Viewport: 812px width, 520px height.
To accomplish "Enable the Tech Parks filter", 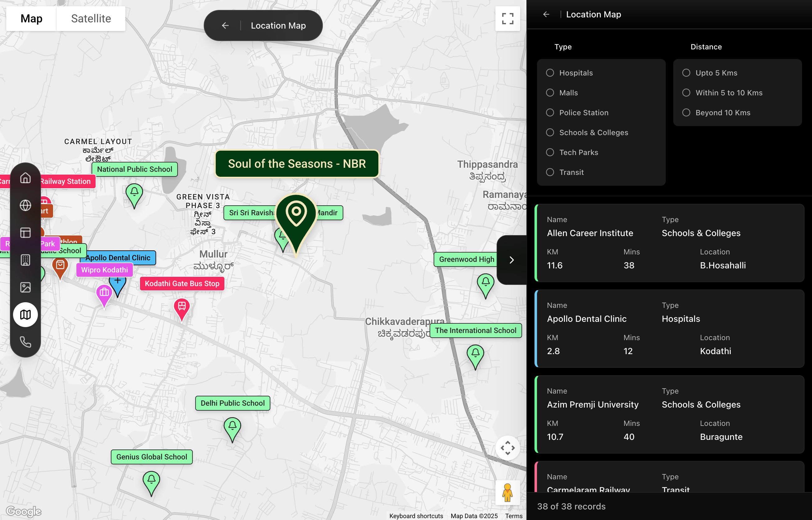I will [x=550, y=152].
